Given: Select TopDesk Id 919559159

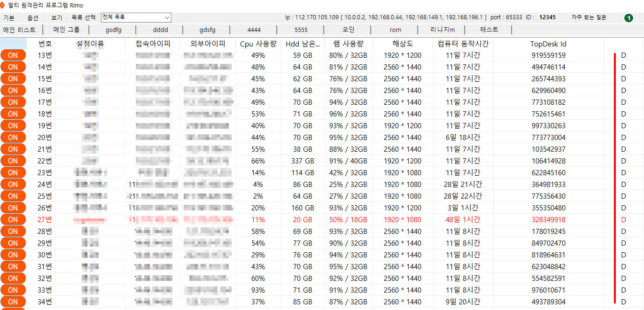Looking at the screenshot, I should (x=548, y=55).
